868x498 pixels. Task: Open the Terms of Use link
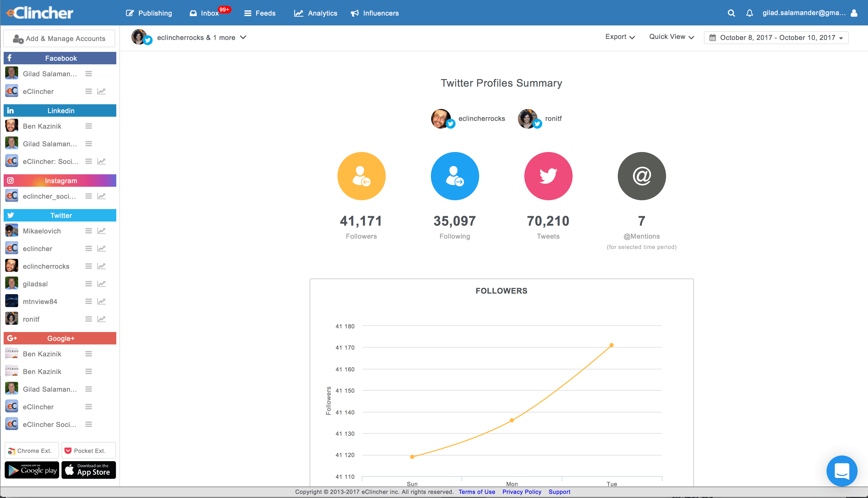click(x=477, y=492)
